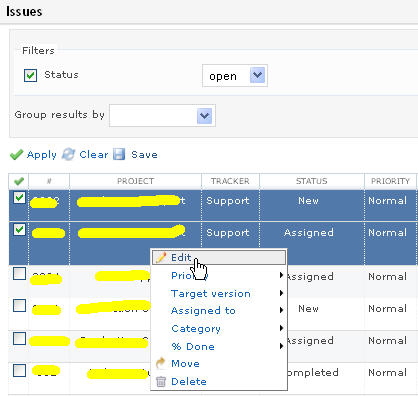Click 'Support' tracker in the second row
This screenshot has height=396, width=418.
(228, 233)
